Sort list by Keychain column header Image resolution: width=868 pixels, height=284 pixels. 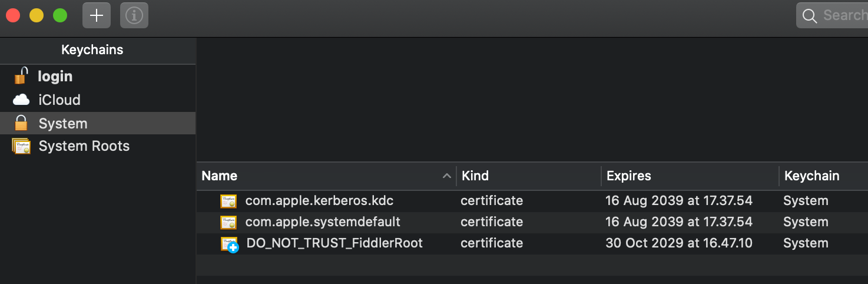[811, 176]
